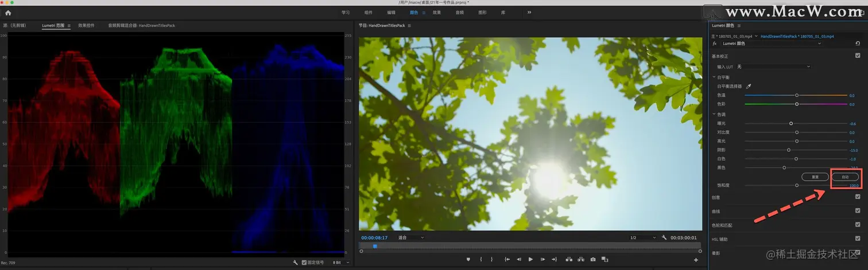Open the Lumetri 颜色 effect selector dropdown

[772, 44]
